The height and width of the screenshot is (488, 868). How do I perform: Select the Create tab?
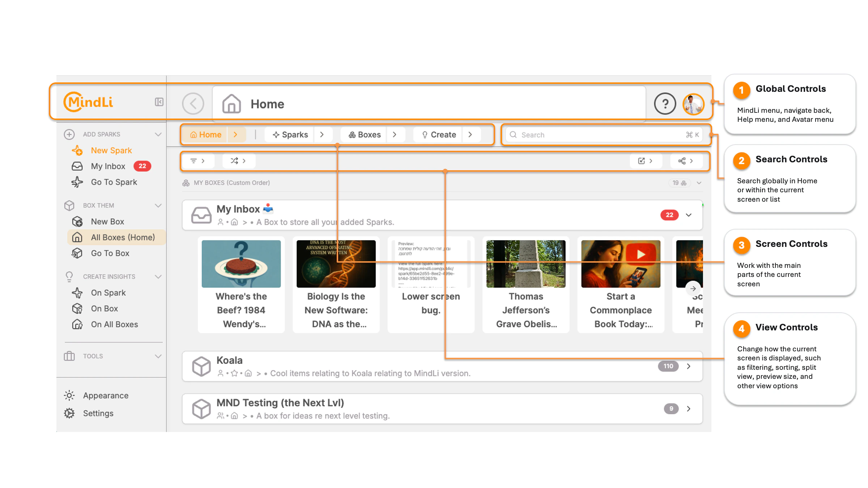(x=439, y=135)
